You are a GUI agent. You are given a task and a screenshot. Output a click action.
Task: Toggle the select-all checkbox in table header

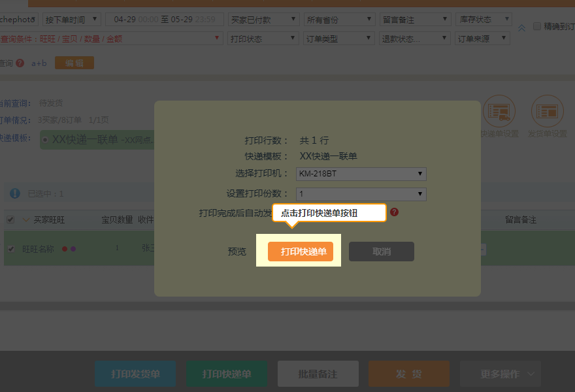[10, 220]
